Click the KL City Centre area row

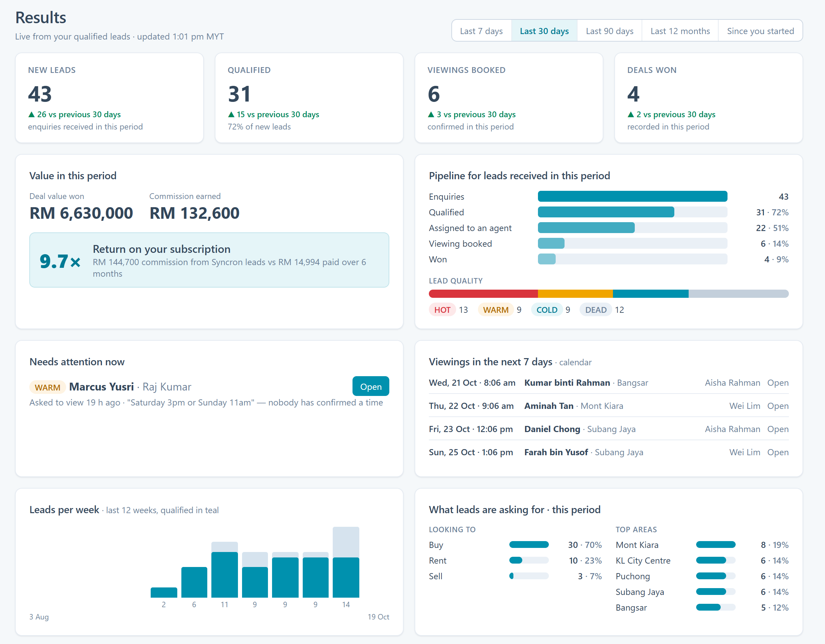point(702,561)
